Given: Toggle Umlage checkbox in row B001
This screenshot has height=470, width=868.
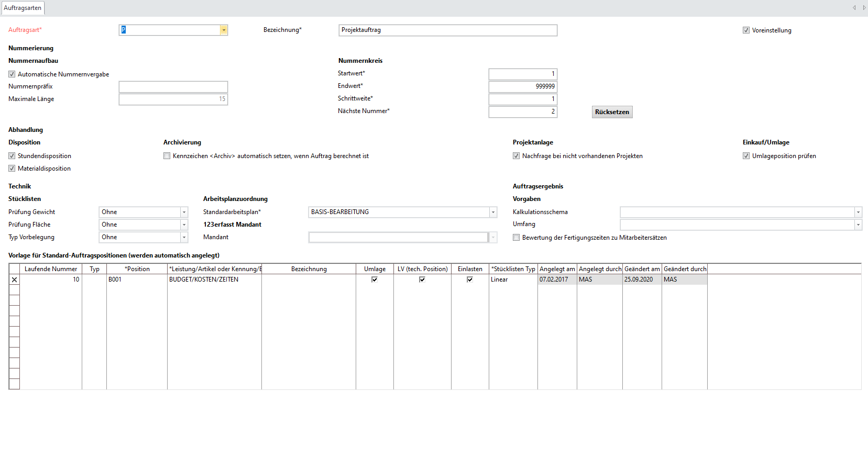Looking at the screenshot, I should [x=375, y=279].
